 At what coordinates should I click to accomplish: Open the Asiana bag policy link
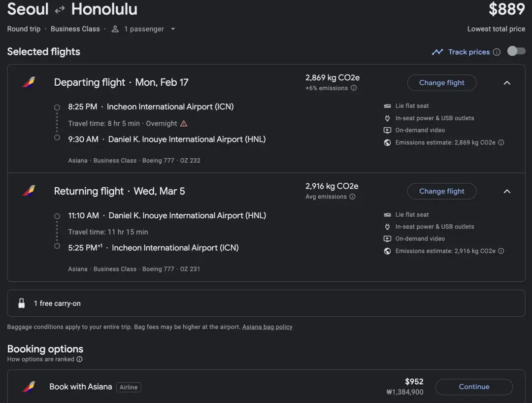point(267,327)
